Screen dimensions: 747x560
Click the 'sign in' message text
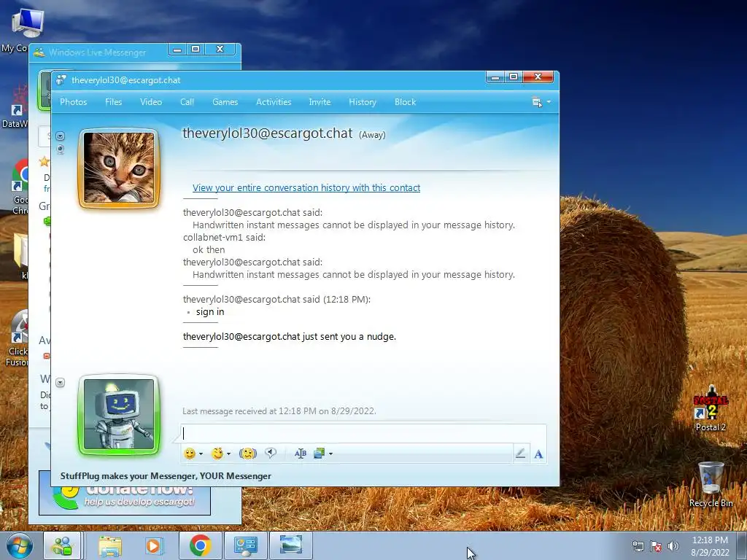[210, 312]
